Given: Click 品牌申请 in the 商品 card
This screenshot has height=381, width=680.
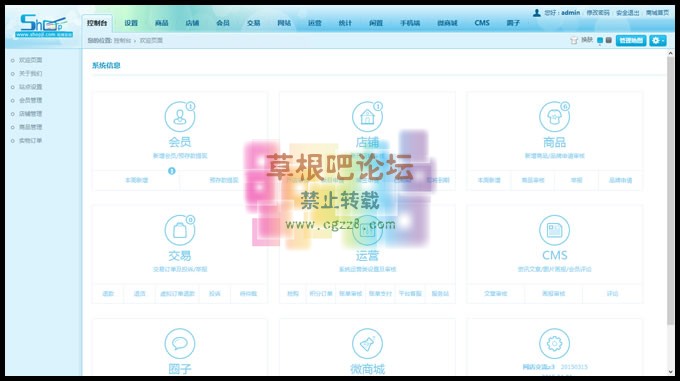Looking at the screenshot, I should 620,180.
